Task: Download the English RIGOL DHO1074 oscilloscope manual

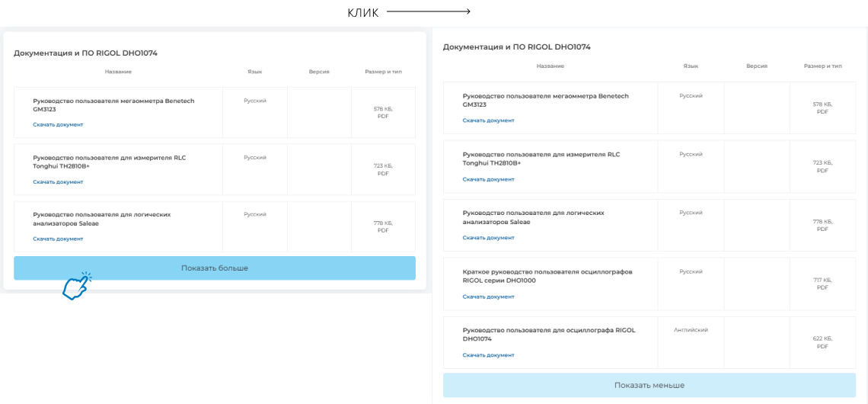Action: [x=488, y=355]
